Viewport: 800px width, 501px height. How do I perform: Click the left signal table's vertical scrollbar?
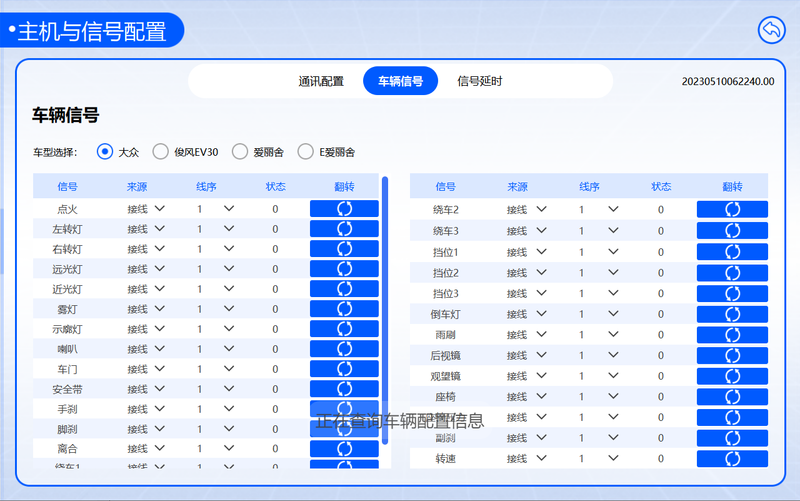click(385, 310)
